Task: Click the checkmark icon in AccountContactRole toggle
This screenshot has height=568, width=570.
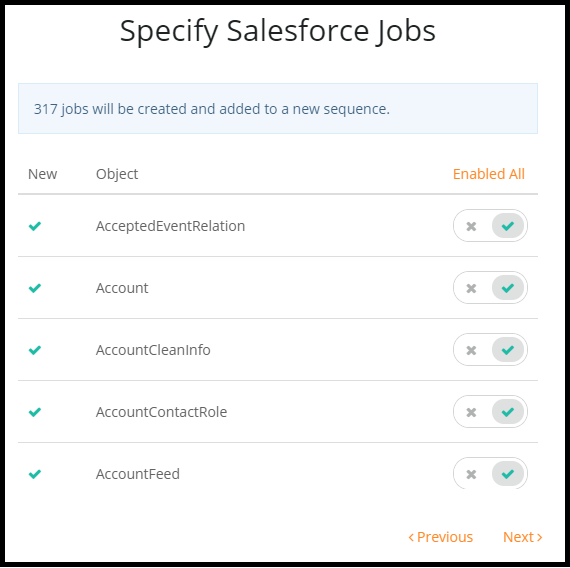Action: coord(508,412)
